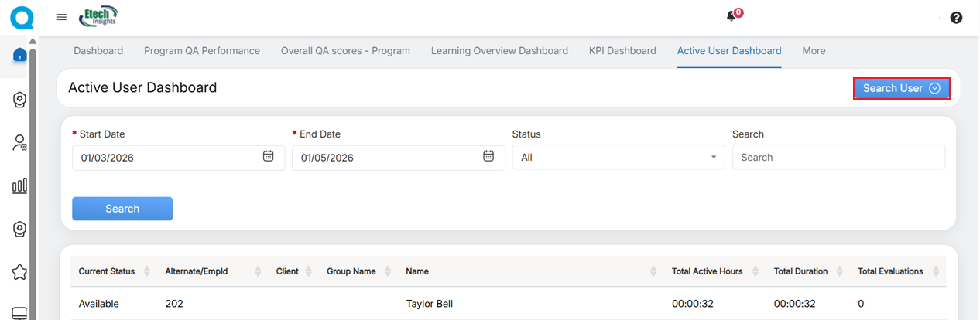
Task: Open the help question mark icon
Action: tap(956, 18)
